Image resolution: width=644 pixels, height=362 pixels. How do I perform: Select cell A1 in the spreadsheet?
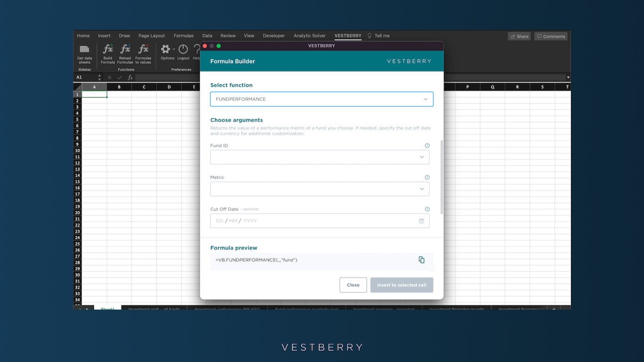click(94, 94)
